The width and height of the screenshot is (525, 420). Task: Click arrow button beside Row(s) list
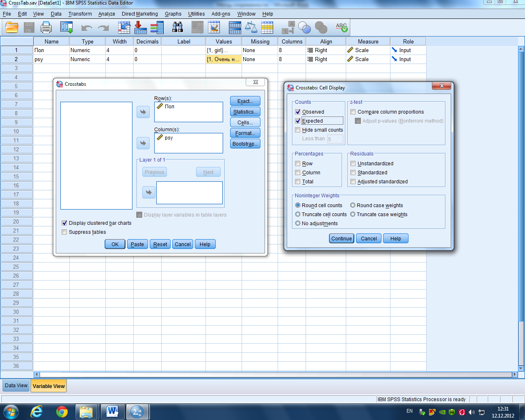pyautogui.click(x=143, y=112)
